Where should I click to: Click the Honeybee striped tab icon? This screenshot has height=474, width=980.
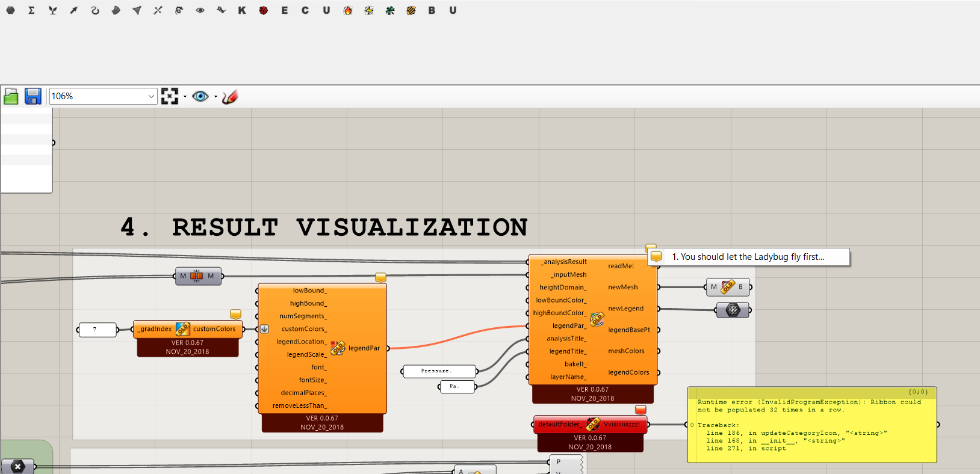(x=411, y=10)
